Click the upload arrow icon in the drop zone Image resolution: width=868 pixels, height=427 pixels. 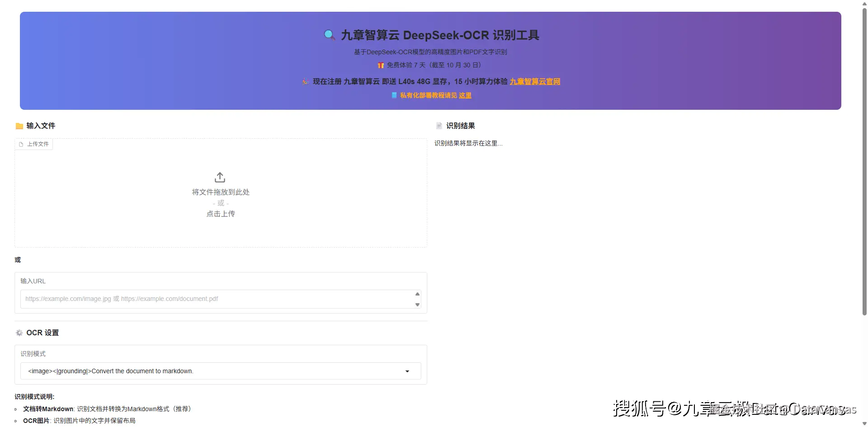click(x=220, y=177)
